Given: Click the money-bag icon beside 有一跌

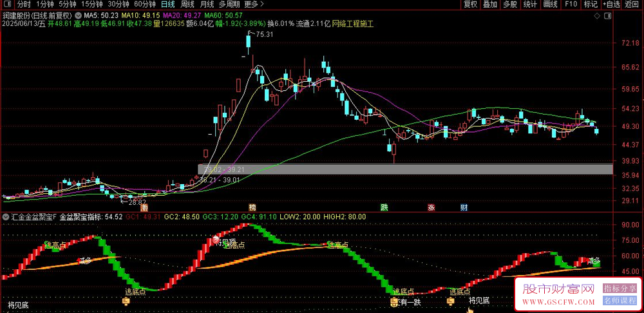Looking at the screenshot, I should 393,302.
